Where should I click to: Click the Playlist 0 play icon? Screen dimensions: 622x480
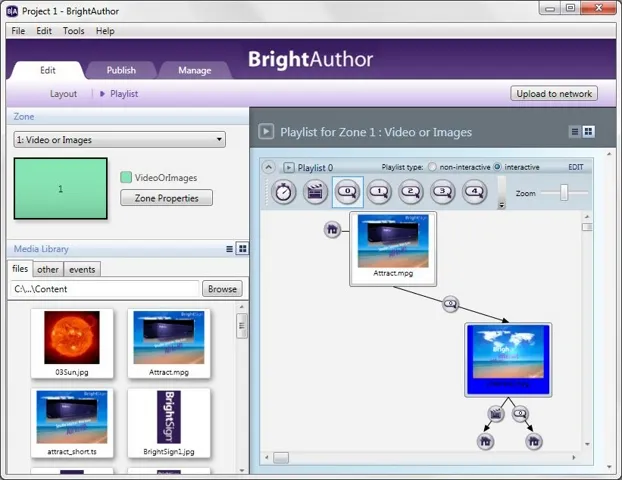288,167
